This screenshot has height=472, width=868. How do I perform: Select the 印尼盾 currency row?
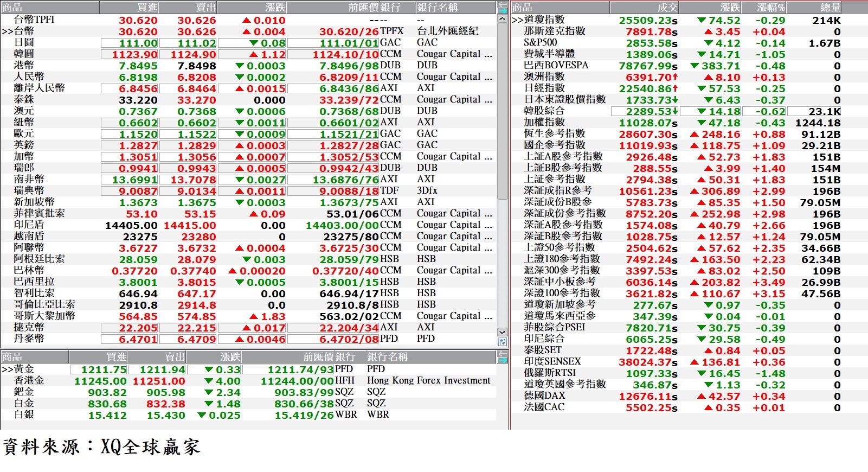click(x=248, y=225)
